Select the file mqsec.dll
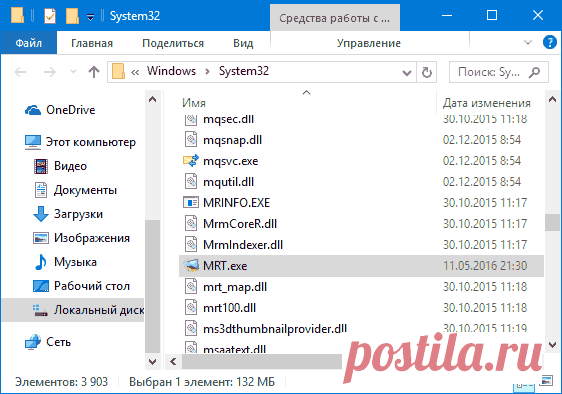The image size is (562, 394). pyautogui.click(x=228, y=119)
